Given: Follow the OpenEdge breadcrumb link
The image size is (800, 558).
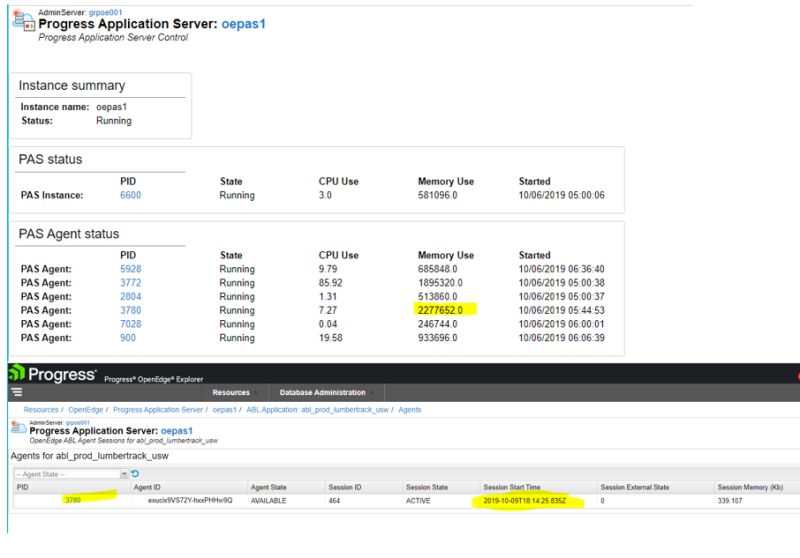Looking at the screenshot, I should pos(86,410).
